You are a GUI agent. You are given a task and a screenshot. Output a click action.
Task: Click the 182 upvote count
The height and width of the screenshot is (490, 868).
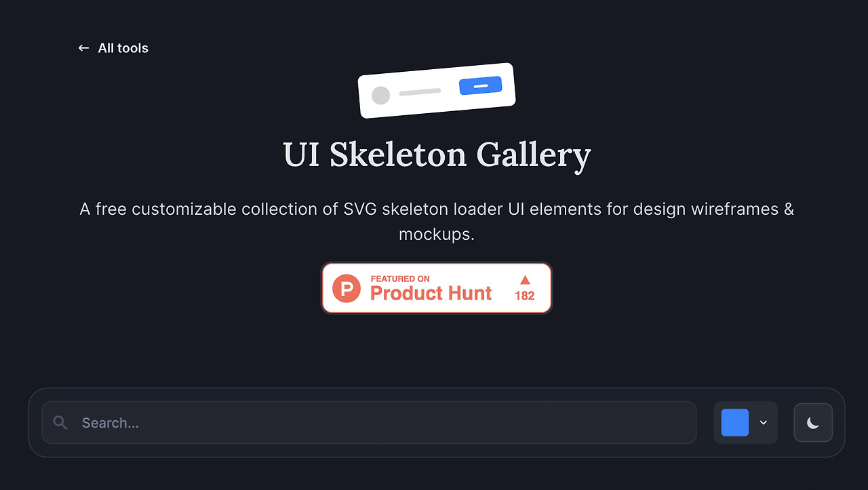point(524,296)
